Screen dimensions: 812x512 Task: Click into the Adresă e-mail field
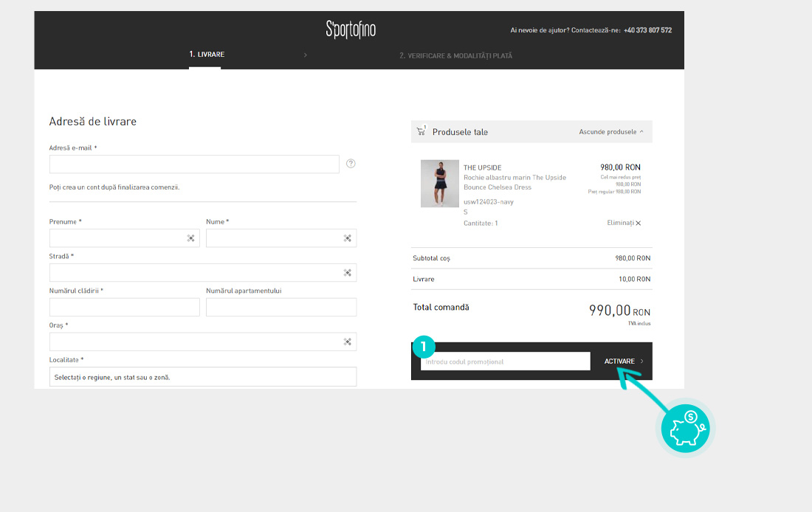194,164
